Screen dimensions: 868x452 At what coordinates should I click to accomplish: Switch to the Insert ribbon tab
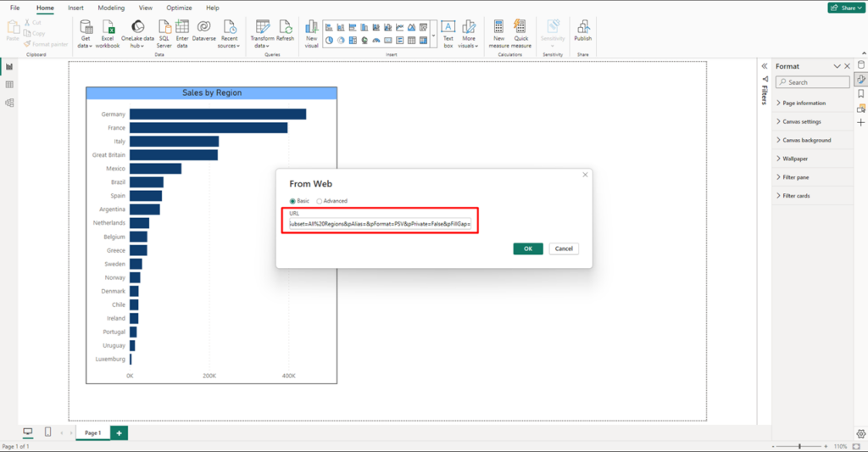[x=75, y=8]
